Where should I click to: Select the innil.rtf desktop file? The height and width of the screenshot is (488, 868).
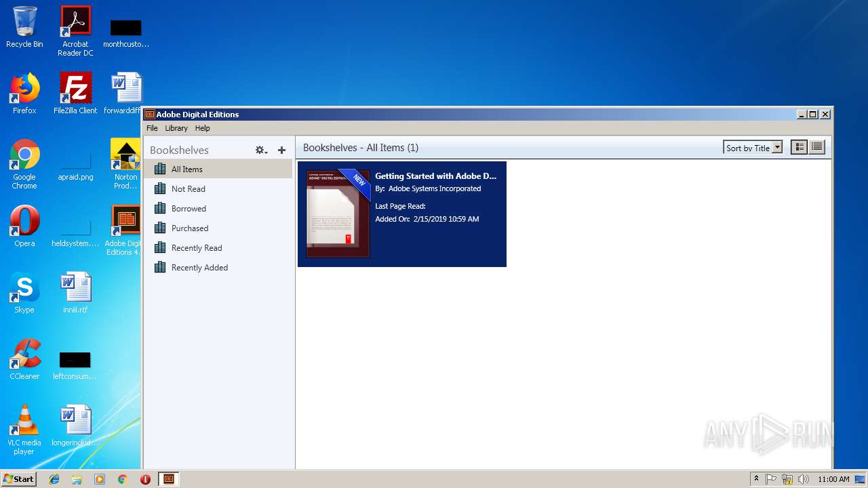75,293
